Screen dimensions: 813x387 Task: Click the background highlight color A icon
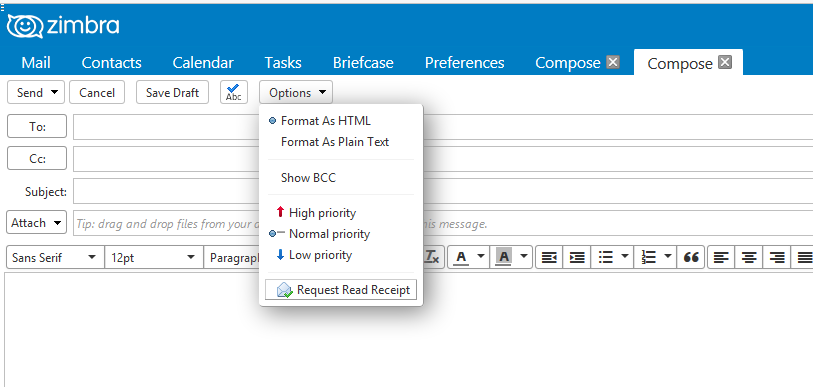coord(503,257)
